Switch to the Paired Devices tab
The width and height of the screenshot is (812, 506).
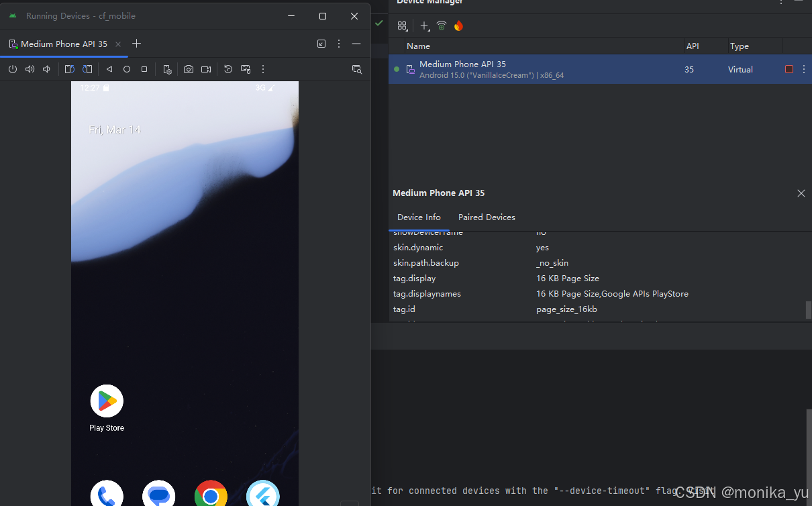pyautogui.click(x=487, y=217)
